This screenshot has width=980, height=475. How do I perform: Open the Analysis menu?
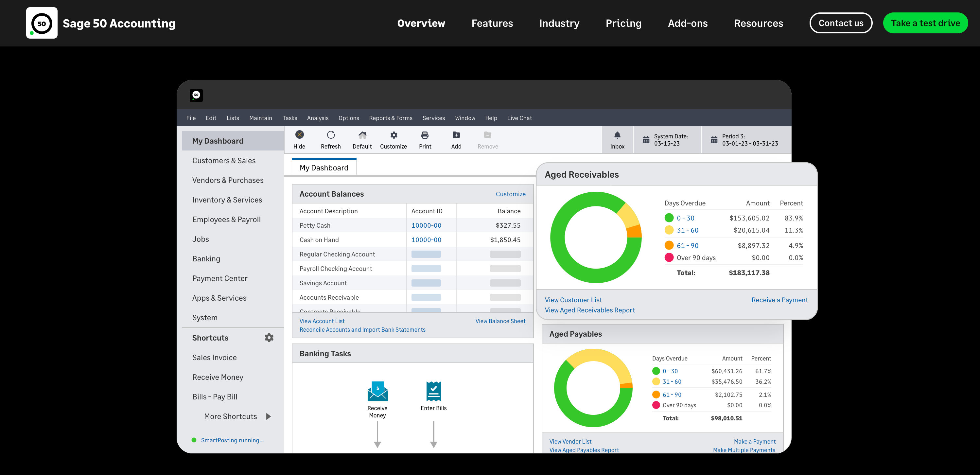click(317, 118)
